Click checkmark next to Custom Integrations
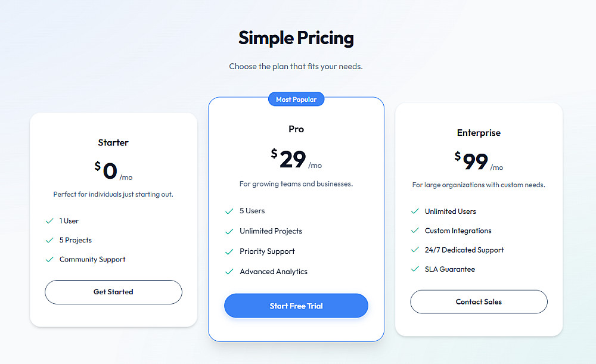Viewport: 596px width, 364px height. (415, 231)
